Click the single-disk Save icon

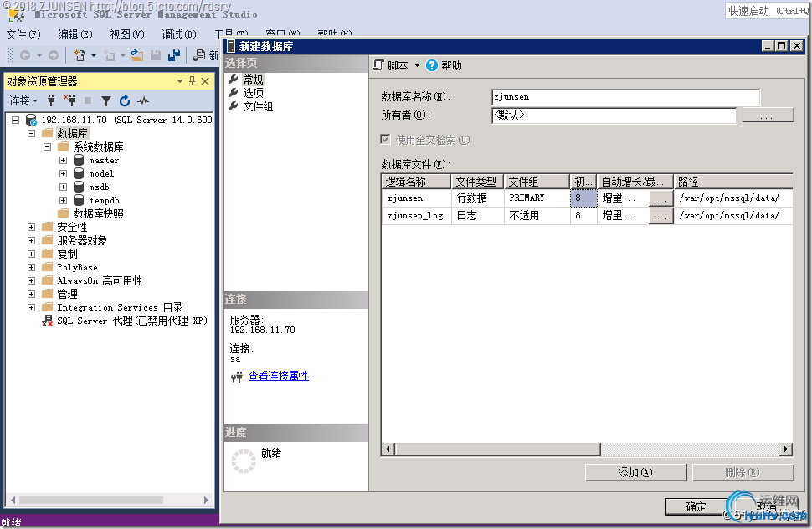pos(156,55)
